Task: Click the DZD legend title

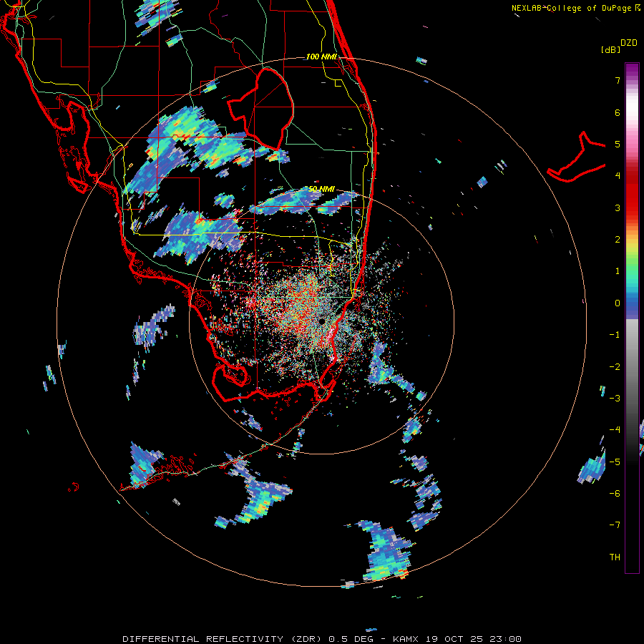Action: click(629, 43)
